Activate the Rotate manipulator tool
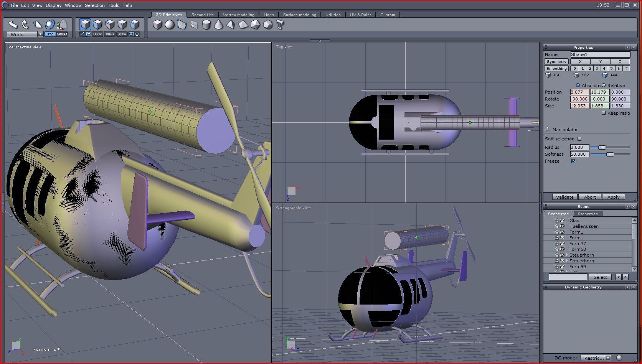Viewport: 642px width, 364px height. pos(25,25)
